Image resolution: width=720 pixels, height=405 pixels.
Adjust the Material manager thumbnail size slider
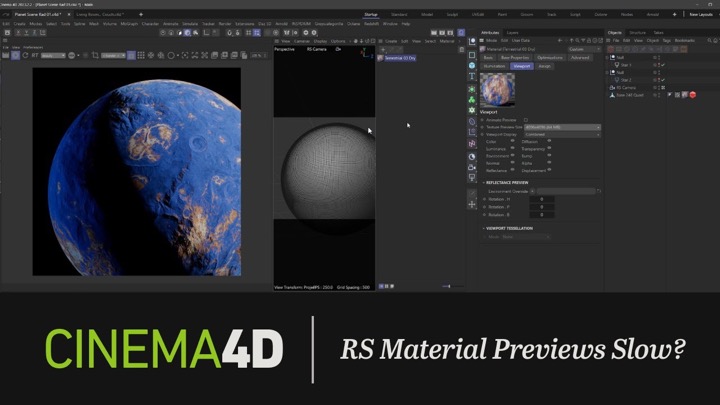click(449, 286)
